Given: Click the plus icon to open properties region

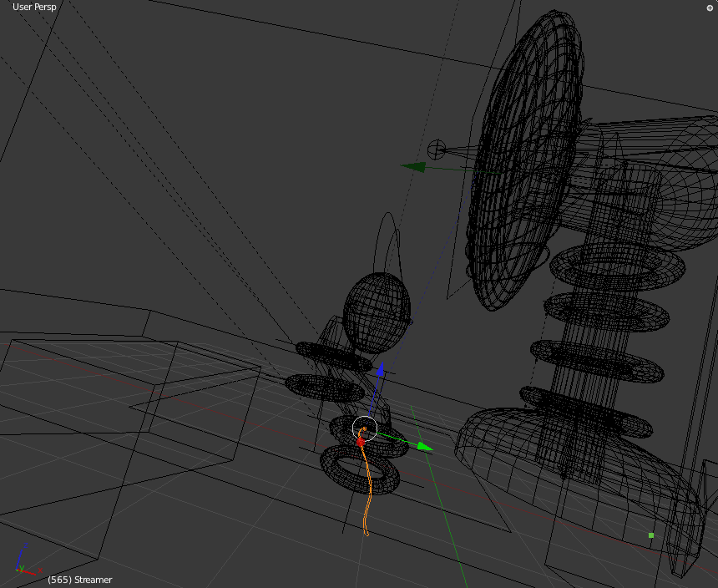Looking at the screenshot, I should point(710,8).
